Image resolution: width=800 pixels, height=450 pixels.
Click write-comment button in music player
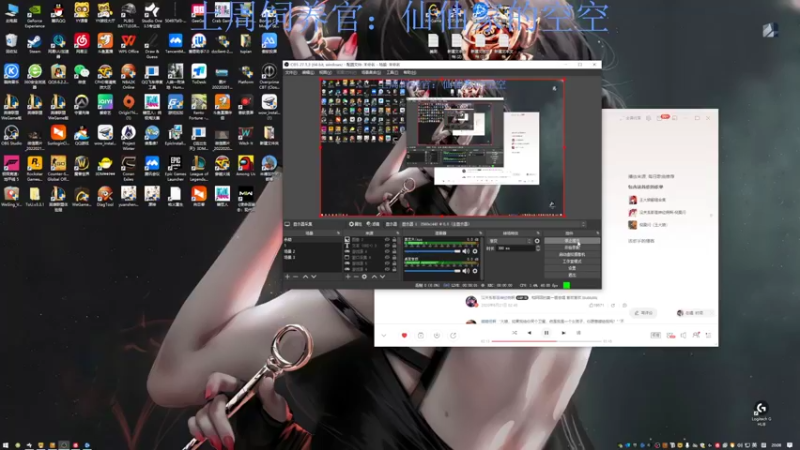pos(643,313)
